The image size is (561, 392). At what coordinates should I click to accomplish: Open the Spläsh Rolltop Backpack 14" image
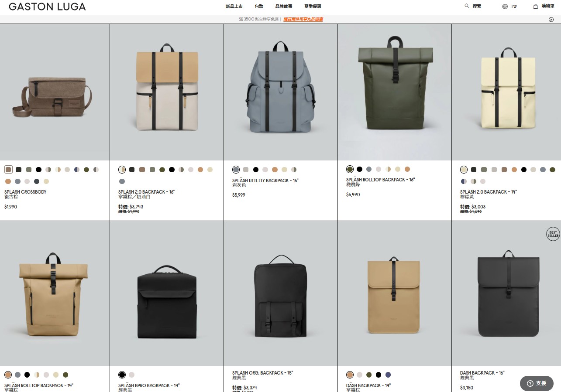55,293
